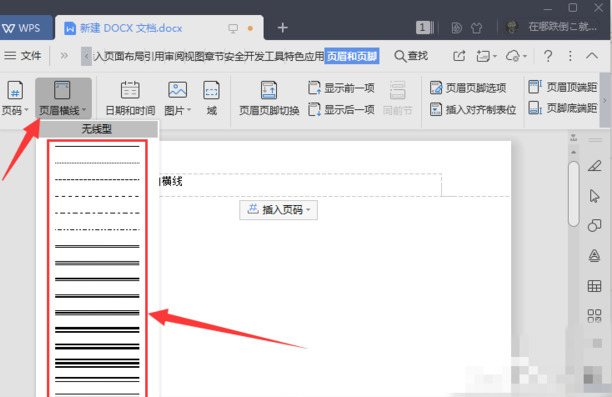Choose the thin solid line style
The height and width of the screenshot is (397, 612).
(x=97, y=146)
